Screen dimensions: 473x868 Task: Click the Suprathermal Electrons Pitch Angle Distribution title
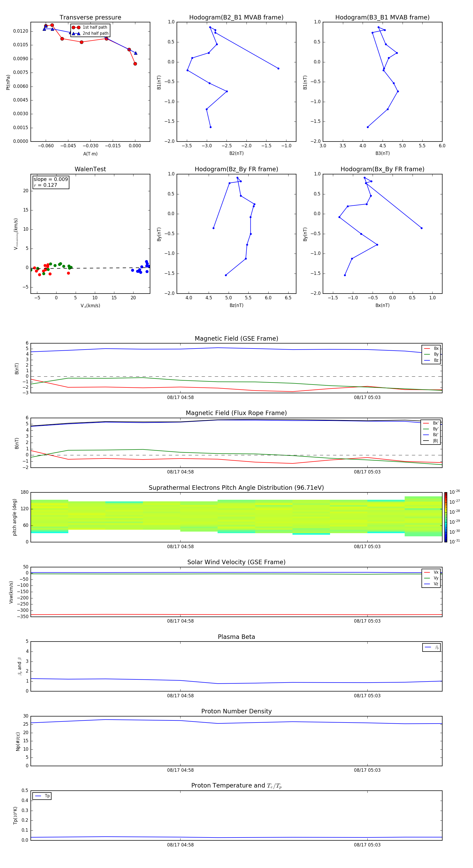(236, 488)
